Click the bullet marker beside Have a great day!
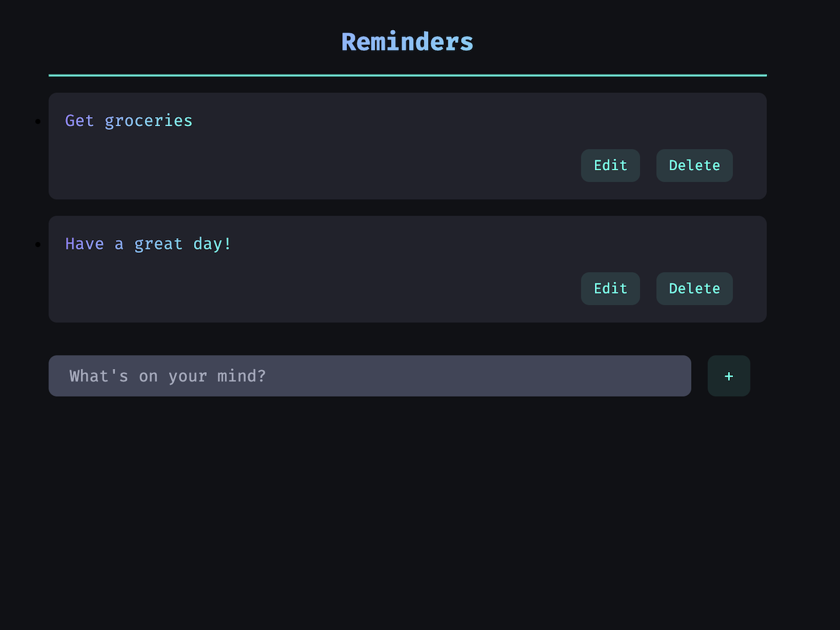This screenshot has width=840, height=630. coord(36,245)
